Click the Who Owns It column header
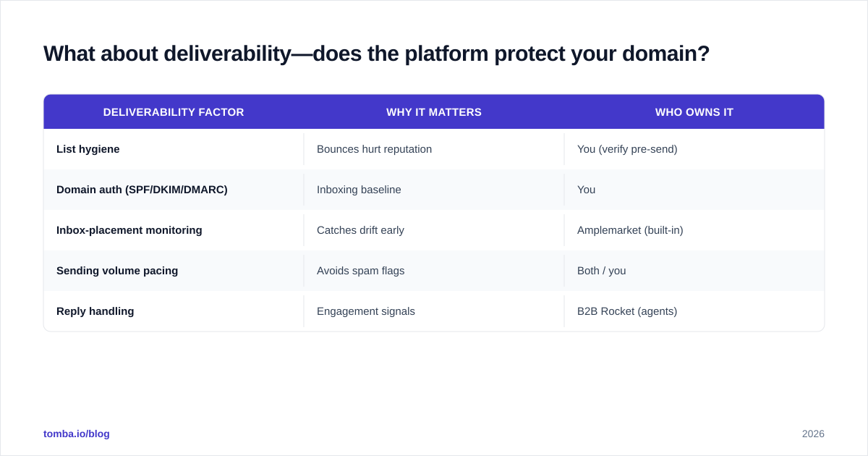Image resolution: width=868 pixels, height=456 pixels. pyautogui.click(x=694, y=112)
